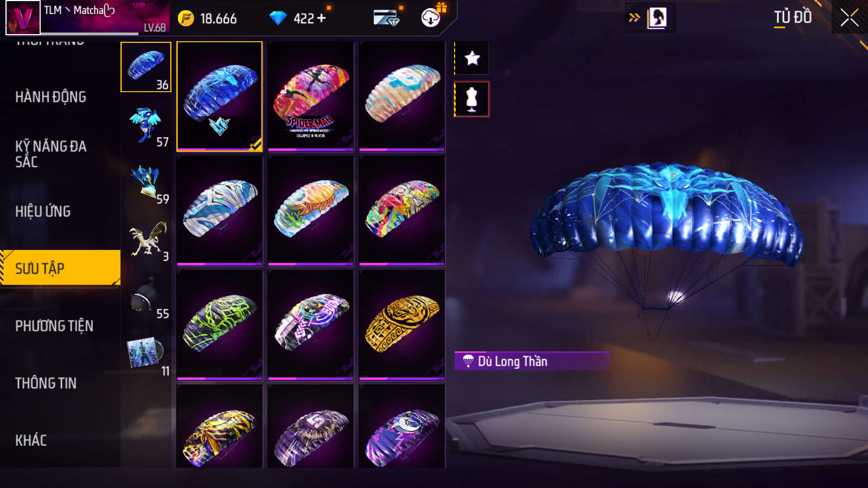Select the HIỆU ỨNG menu item
The image size is (868, 488).
pyautogui.click(x=43, y=211)
